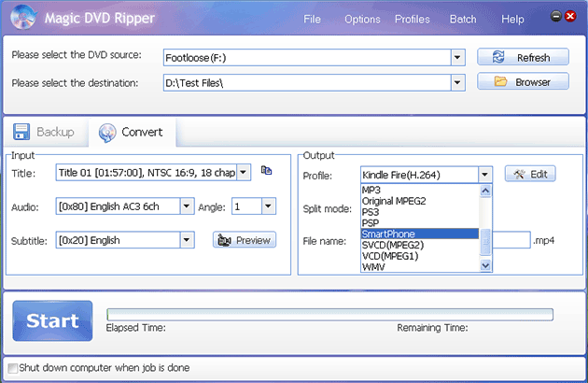
Task: Open the Profiles menu
Action: (413, 19)
